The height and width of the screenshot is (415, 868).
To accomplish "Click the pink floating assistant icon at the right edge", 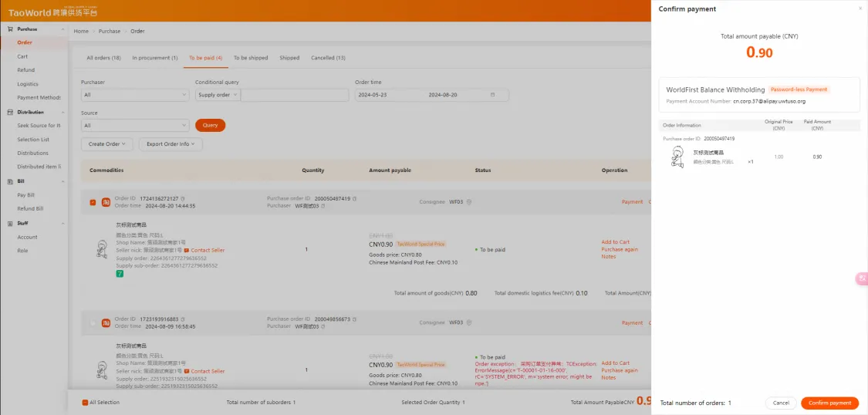I will point(861,279).
